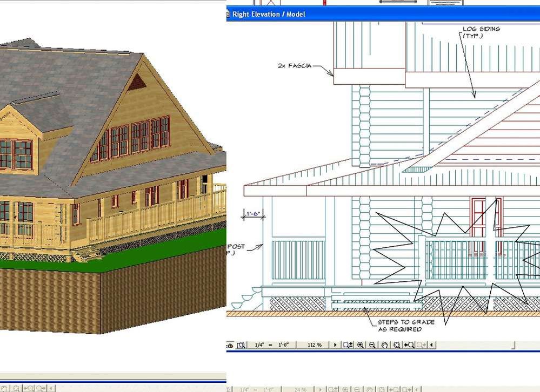Zoom options arrow beside 24 %

[x=321, y=390]
